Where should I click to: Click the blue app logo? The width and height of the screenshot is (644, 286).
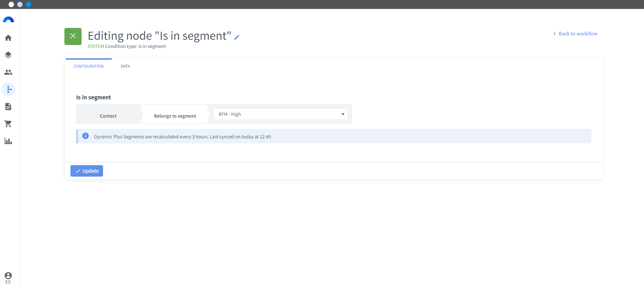[x=8, y=20]
